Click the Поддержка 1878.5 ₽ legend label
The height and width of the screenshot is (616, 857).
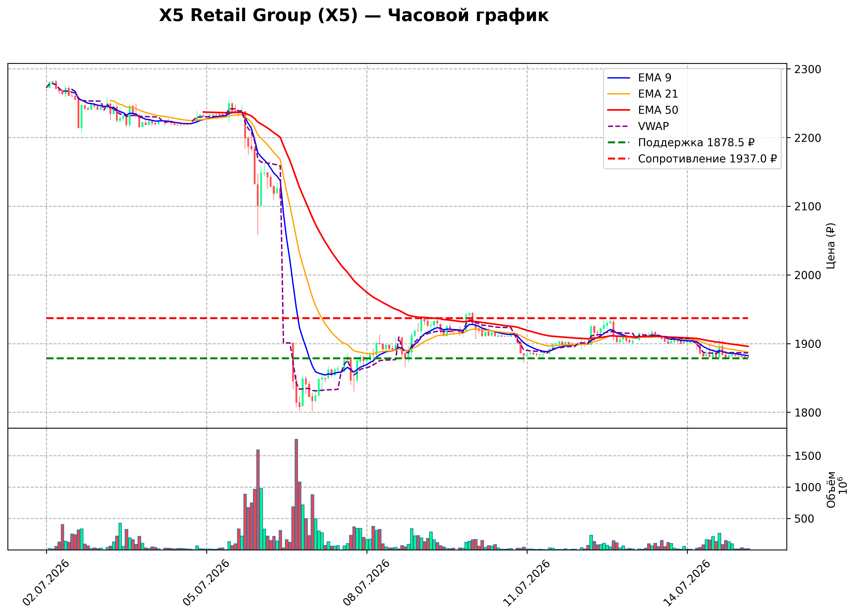(696, 142)
